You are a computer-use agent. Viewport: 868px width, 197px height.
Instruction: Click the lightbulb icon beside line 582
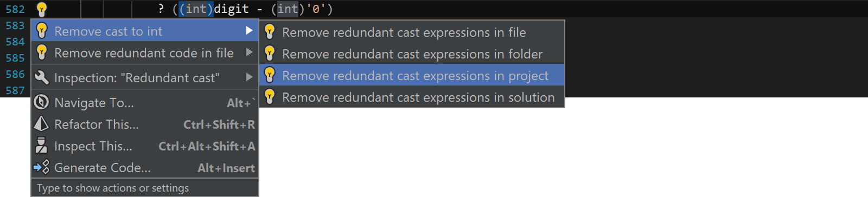41,9
